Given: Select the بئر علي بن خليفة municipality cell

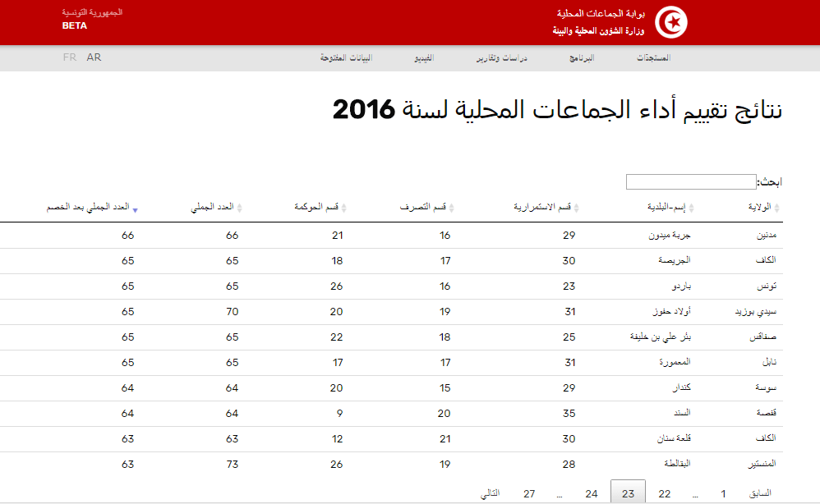Looking at the screenshot, I should click(x=661, y=337).
